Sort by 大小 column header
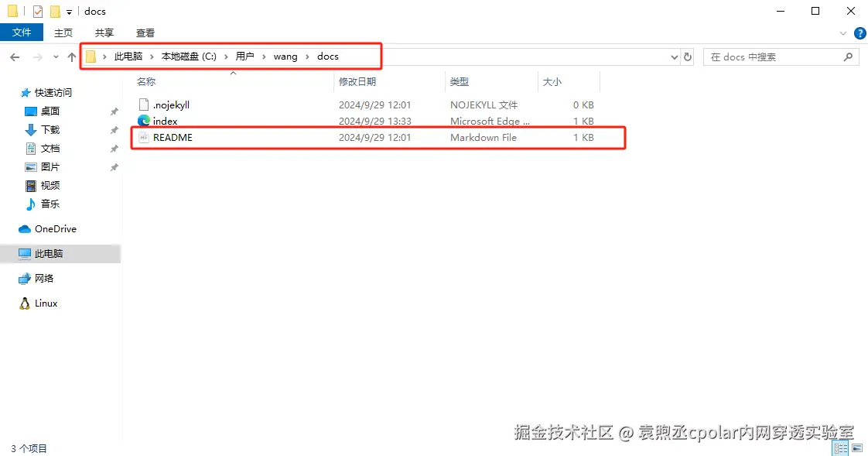 point(552,81)
